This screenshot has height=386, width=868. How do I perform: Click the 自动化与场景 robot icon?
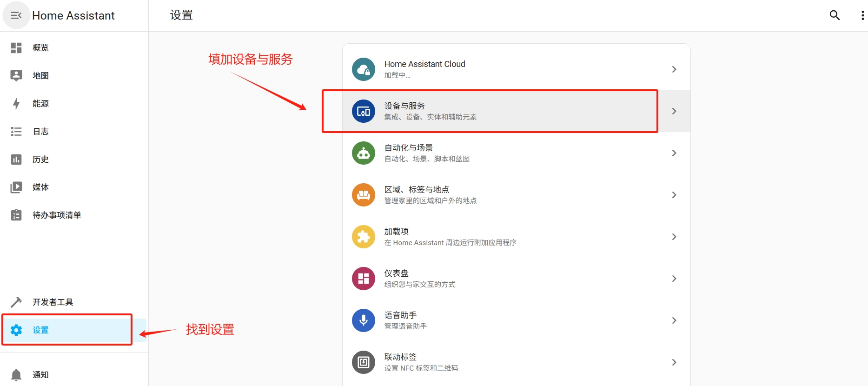[x=364, y=153]
